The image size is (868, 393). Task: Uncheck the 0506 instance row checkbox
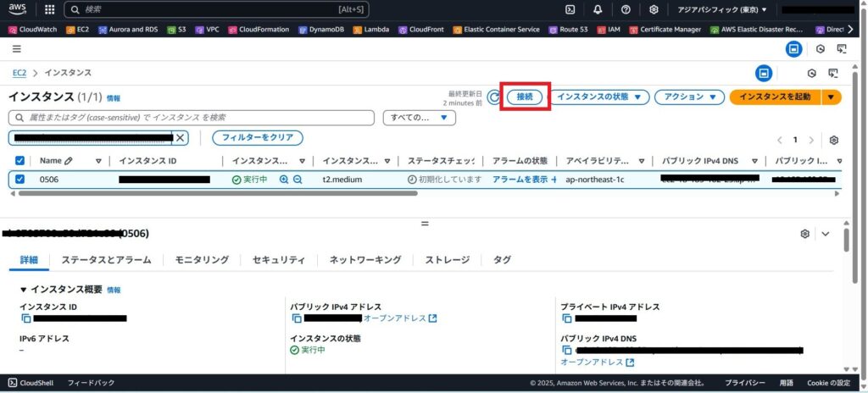(x=20, y=180)
